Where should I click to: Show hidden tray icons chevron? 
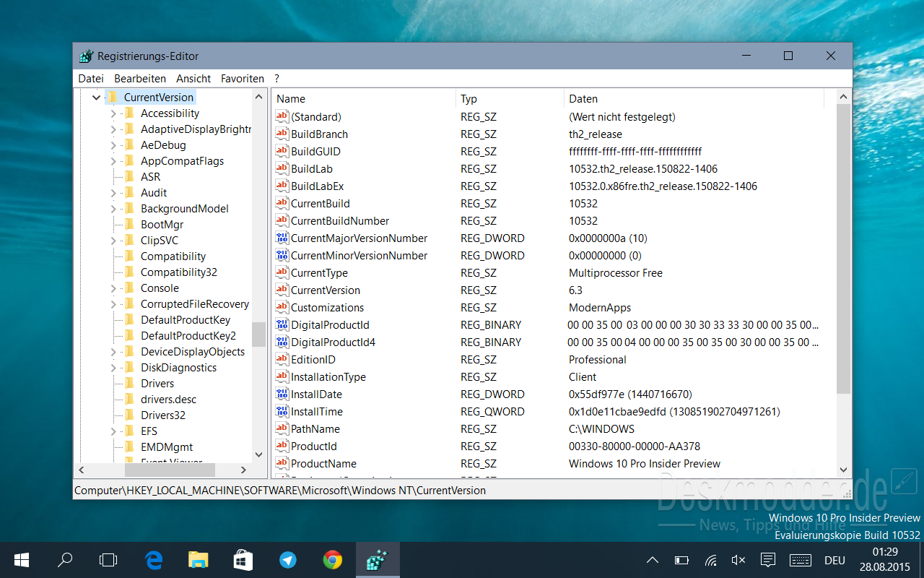click(x=652, y=560)
